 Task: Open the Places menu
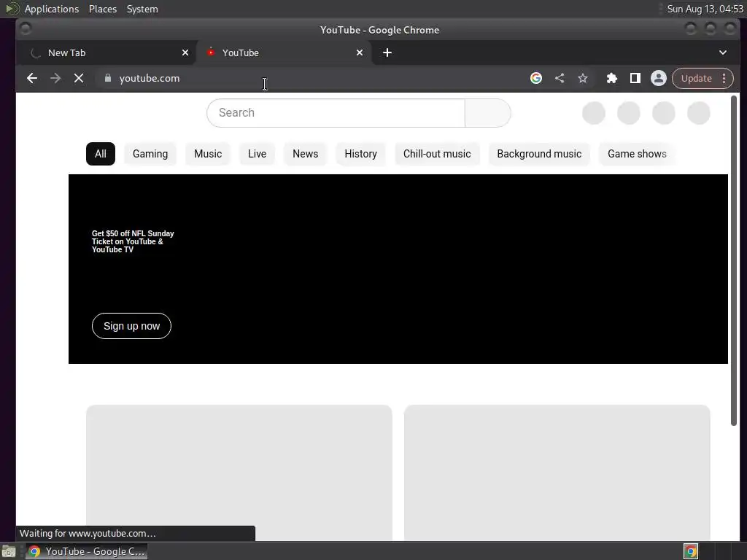point(102,9)
